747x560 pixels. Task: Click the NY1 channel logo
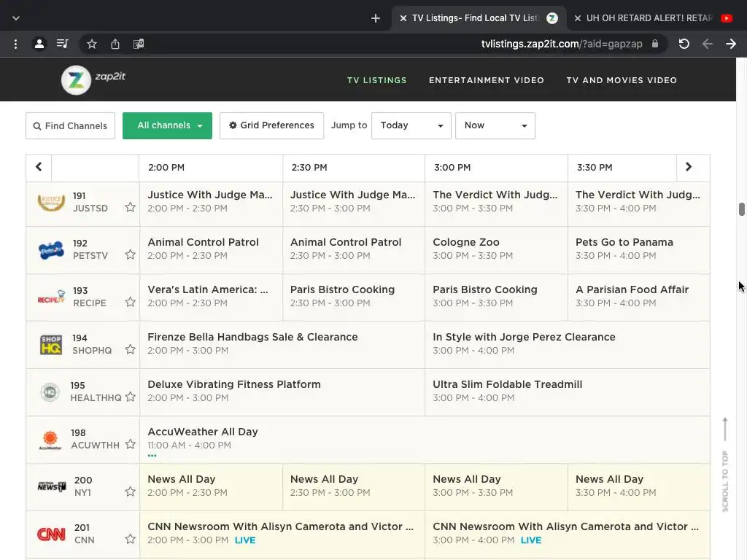52,486
